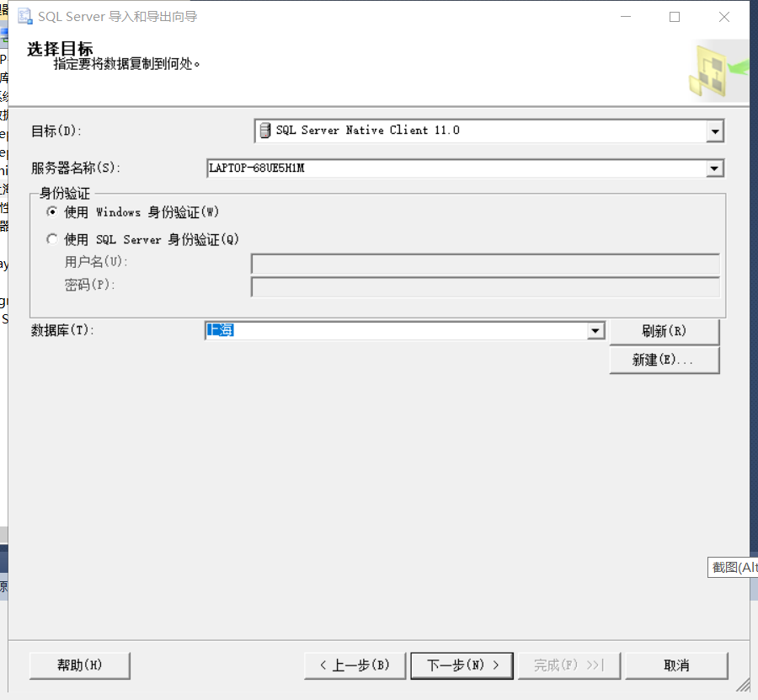Viewport: 758px width, 700px height.
Task: Select Windows authentication radio button
Action: pyautogui.click(x=52, y=211)
